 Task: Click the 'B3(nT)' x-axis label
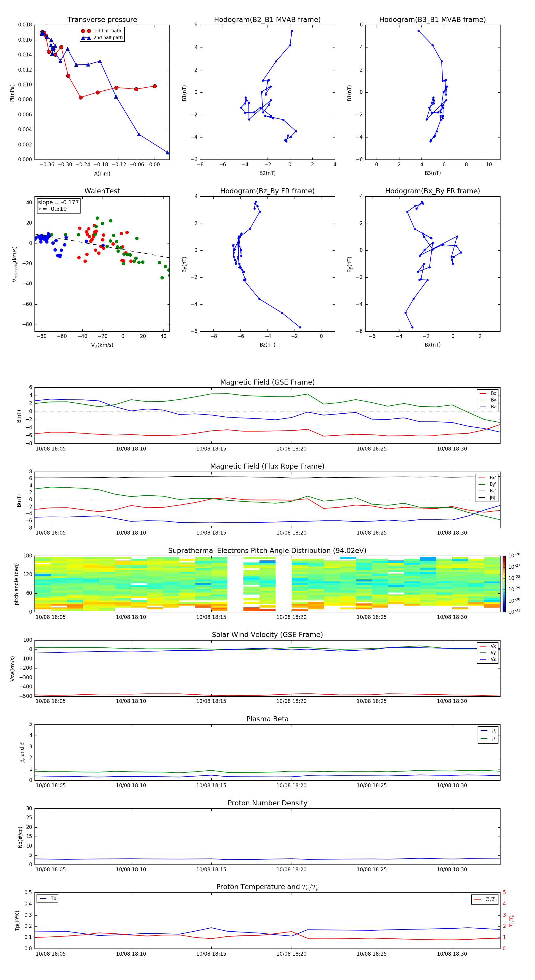(432, 173)
